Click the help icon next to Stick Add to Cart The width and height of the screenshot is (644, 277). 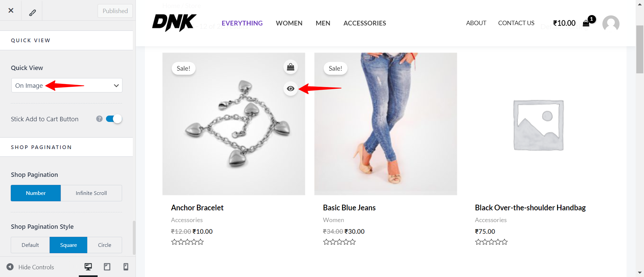pyautogui.click(x=99, y=119)
